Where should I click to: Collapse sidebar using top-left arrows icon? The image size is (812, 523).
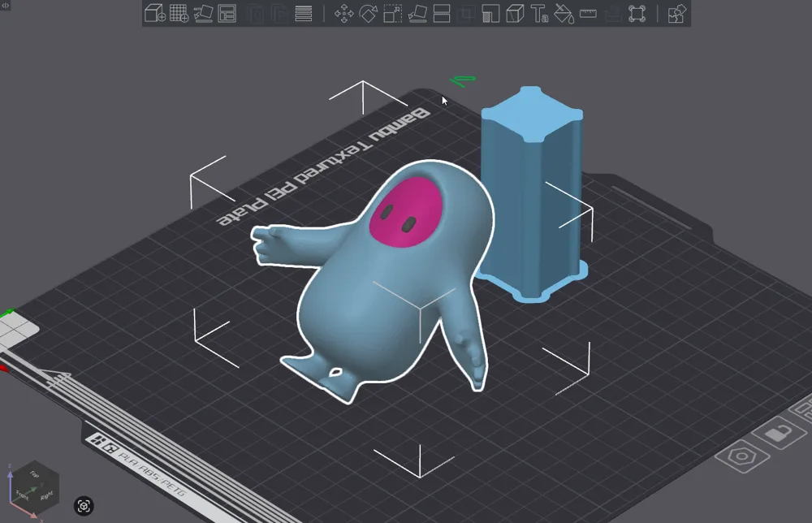[5, 5]
